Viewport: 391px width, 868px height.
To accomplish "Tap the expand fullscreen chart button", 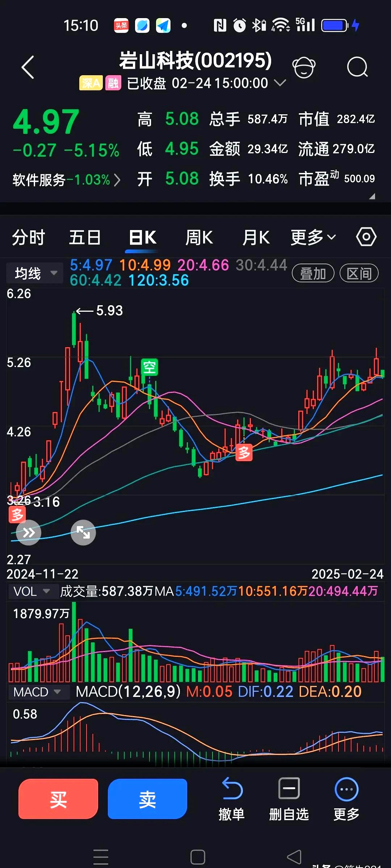I will tap(83, 532).
